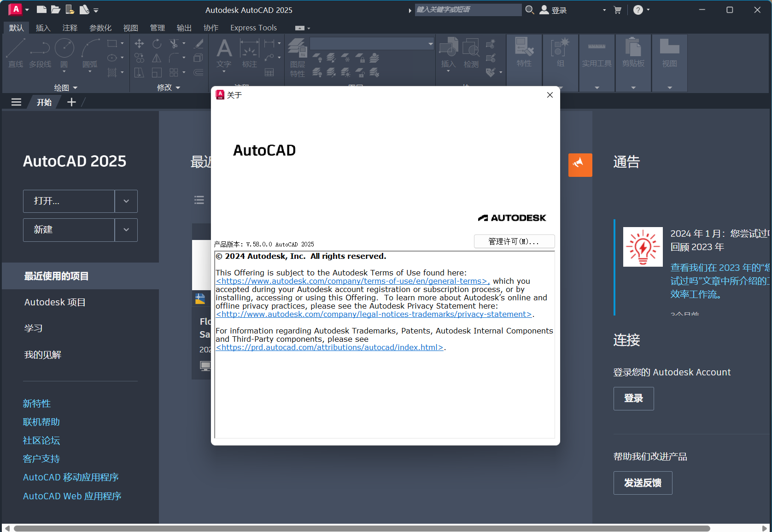Image resolution: width=772 pixels, height=532 pixels.
Task: Expand the 新建 dropdown arrow
Action: click(126, 230)
